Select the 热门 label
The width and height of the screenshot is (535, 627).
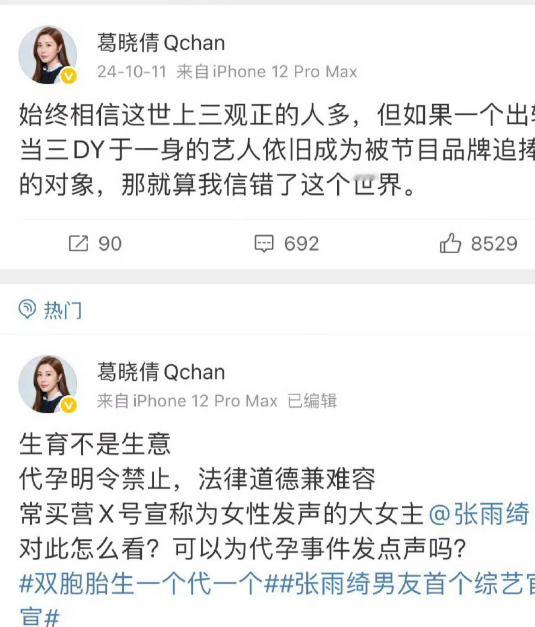[63, 310]
